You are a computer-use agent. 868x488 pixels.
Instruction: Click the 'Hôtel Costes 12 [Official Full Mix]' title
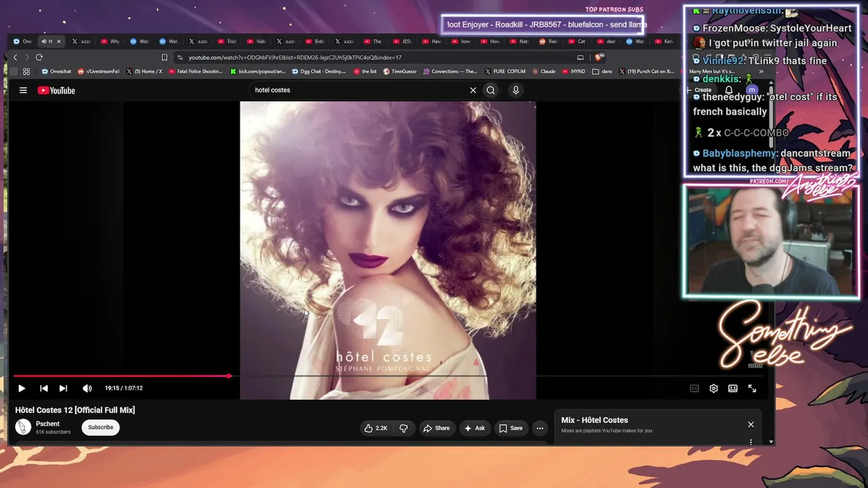click(75, 410)
